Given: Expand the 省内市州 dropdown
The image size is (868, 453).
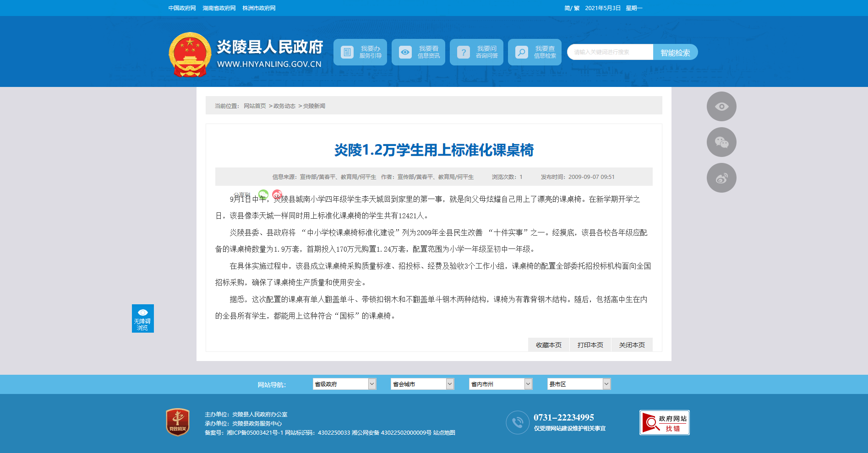Looking at the screenshot, I should point(501,384).
